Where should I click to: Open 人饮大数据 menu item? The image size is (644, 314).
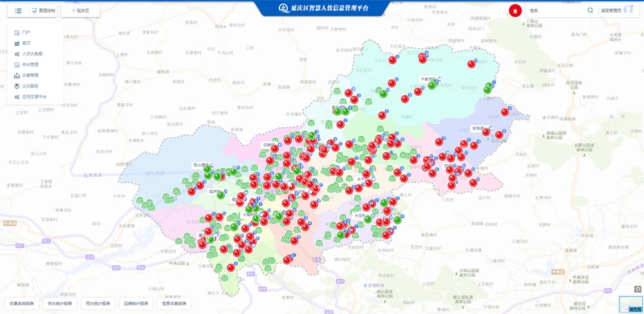tap(32, 53)
